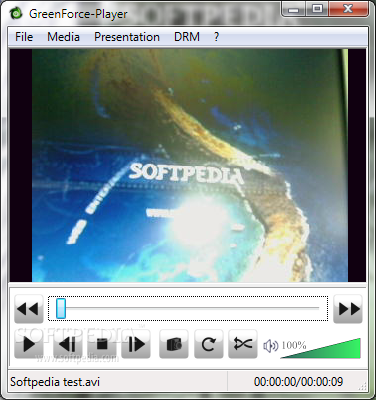Toggle shuffle mode icon
Viewport: 376px width, 400px height.
[x=243, y=344]
